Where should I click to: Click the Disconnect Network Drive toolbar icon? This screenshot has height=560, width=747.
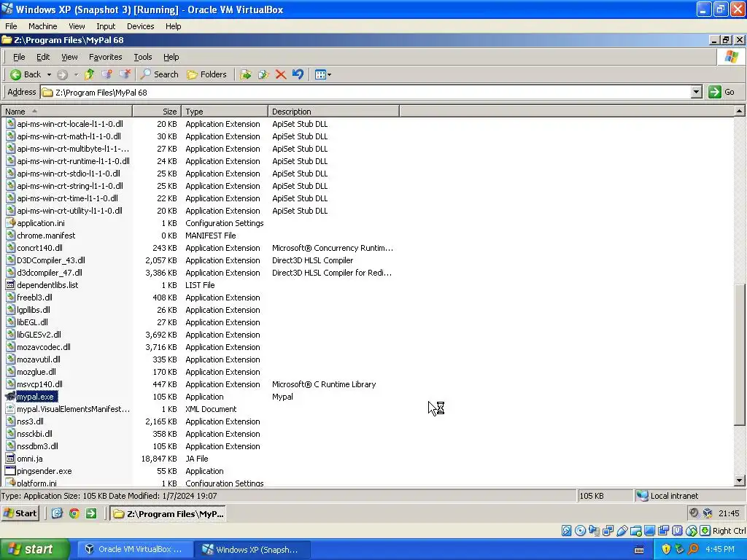point(125,74)
